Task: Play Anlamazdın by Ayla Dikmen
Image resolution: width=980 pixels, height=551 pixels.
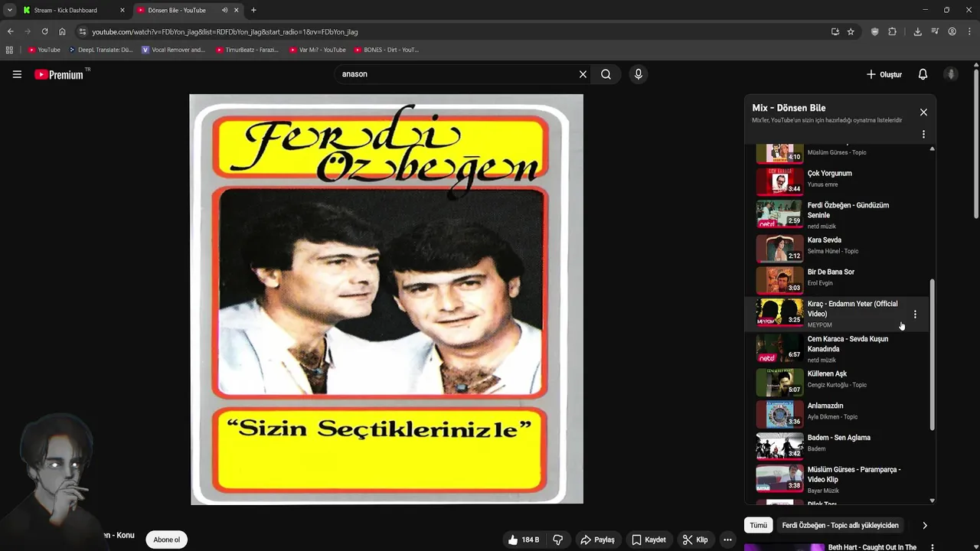Action: tap(836, 414)
